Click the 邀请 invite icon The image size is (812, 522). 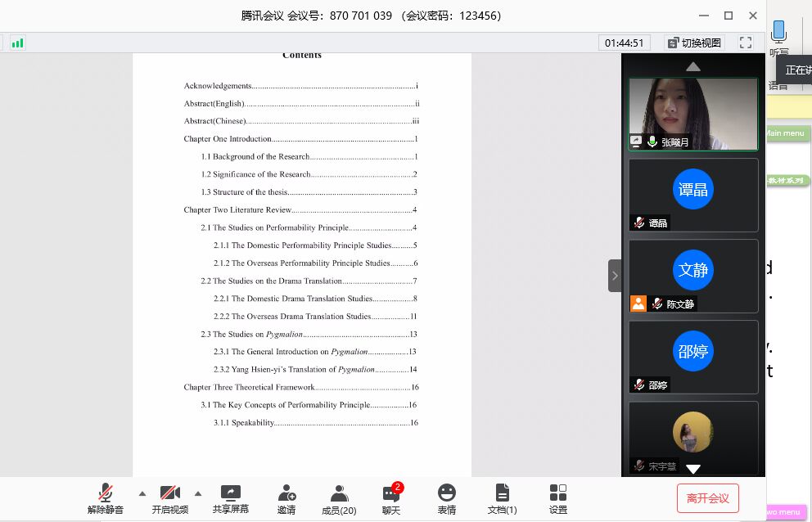(286, 493)
